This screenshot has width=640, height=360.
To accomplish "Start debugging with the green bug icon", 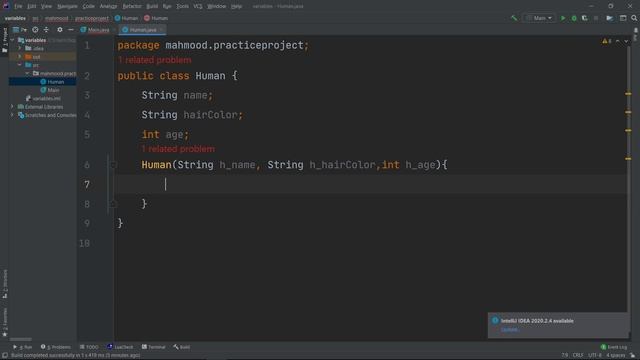I will (574, 18).
